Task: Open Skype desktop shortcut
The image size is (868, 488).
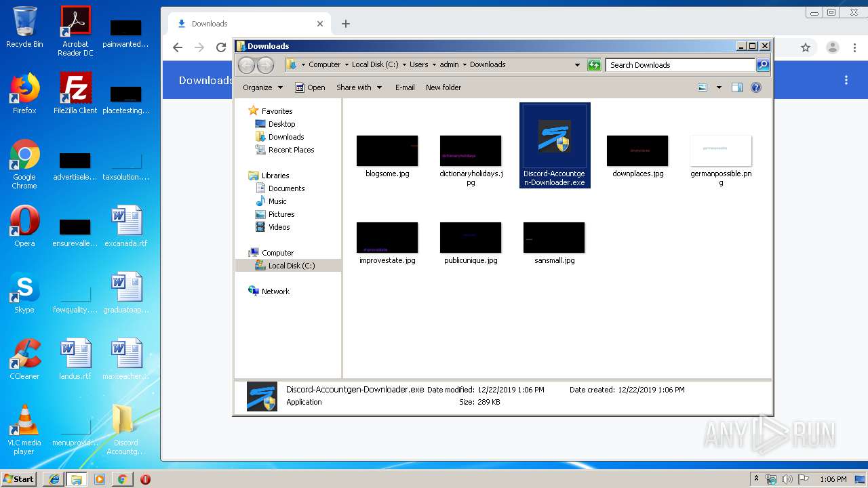Action: [24, 293]
